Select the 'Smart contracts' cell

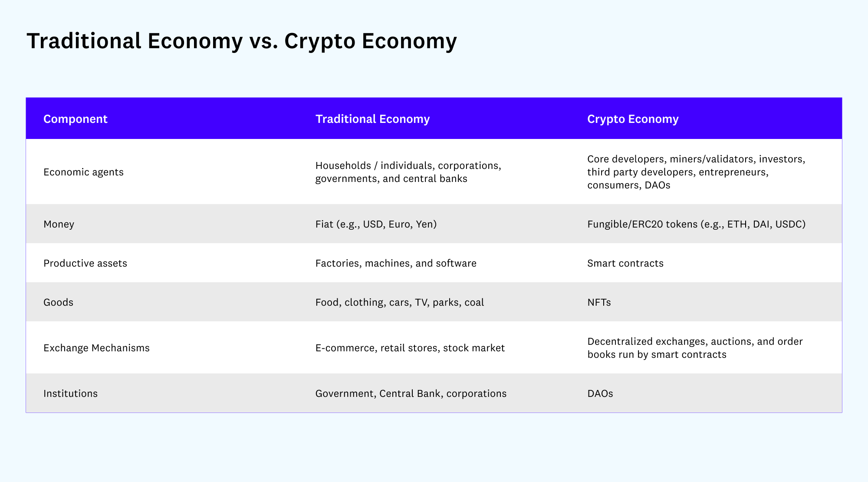click(x=625, y=263)
